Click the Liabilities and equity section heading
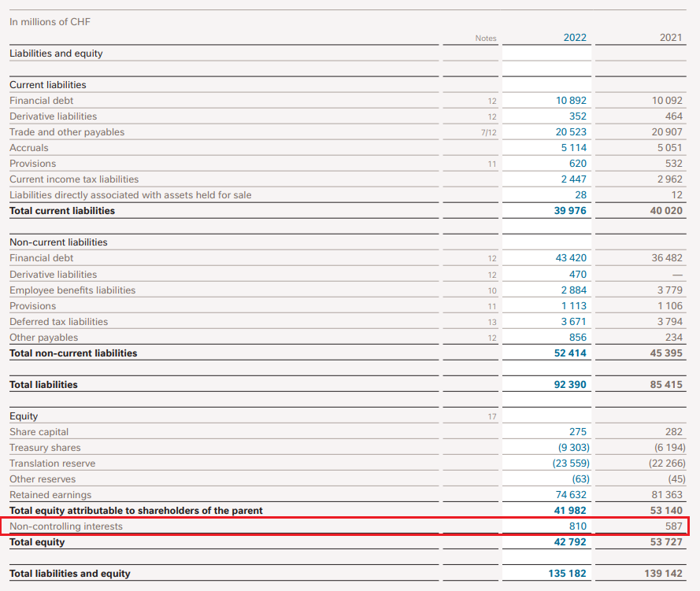The height and width of the screenshot is (591, 700). [x=56, y=54]
